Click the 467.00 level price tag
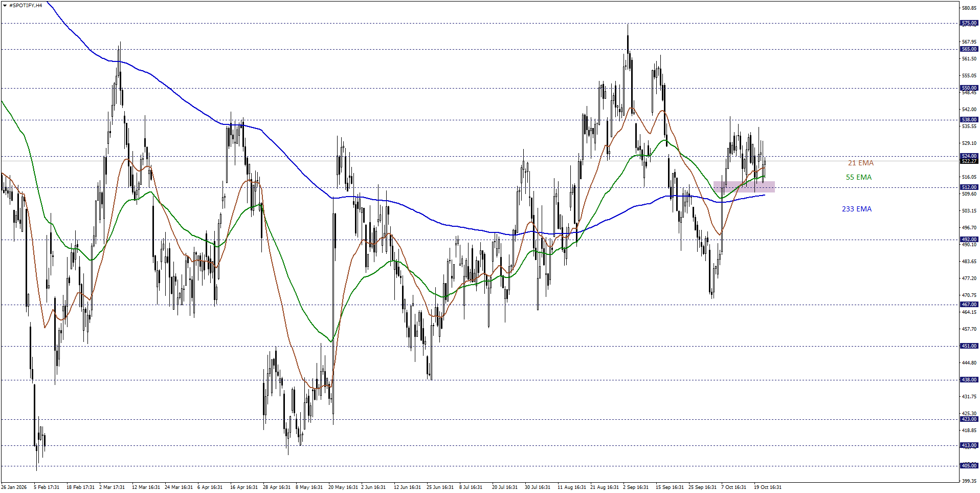 click(969, 305)
